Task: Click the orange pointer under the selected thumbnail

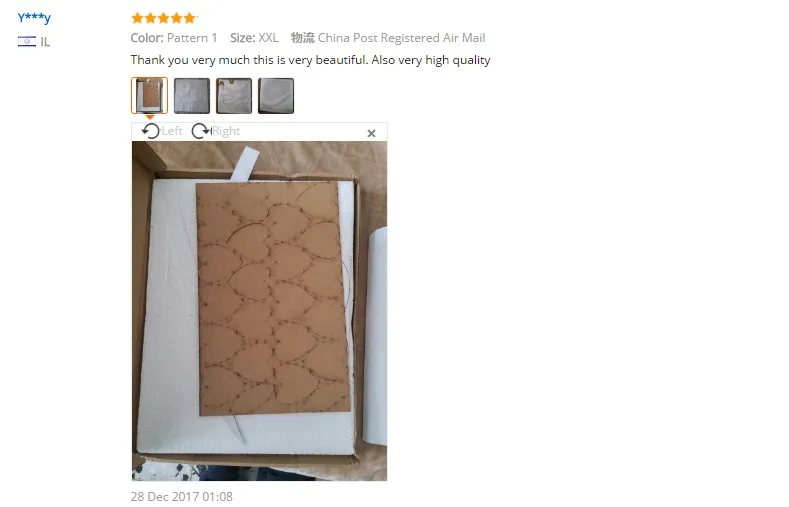Action: [149, 117]
